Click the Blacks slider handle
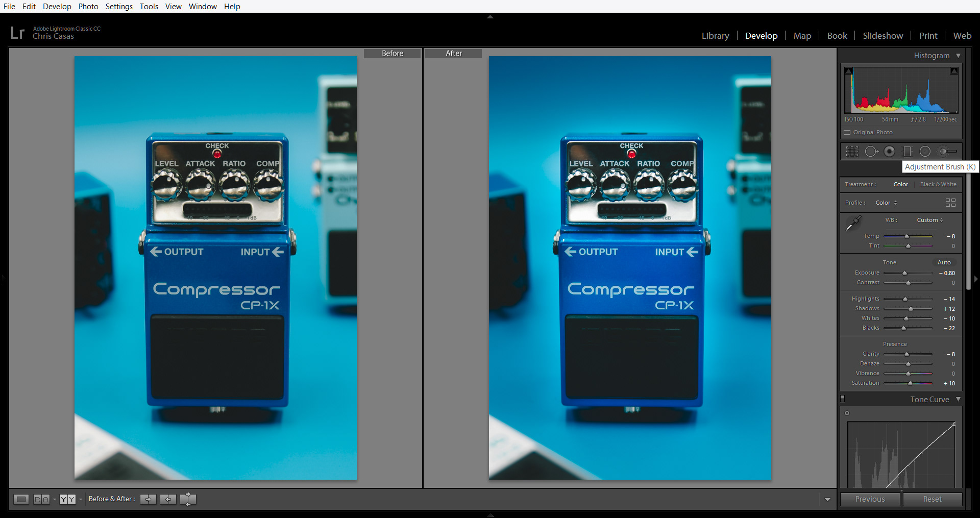980x518 pixels. click(x=903, y=328)
